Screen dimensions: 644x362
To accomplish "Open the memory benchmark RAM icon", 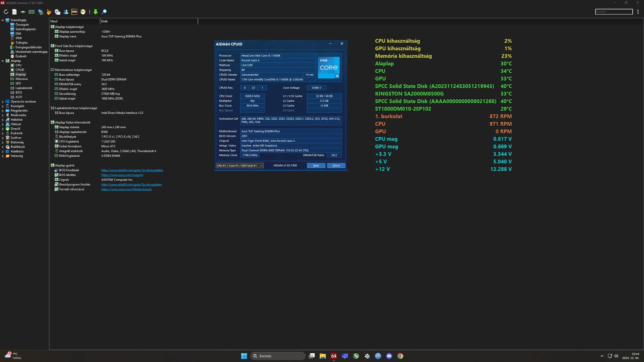I will click(x=32, y=12).
